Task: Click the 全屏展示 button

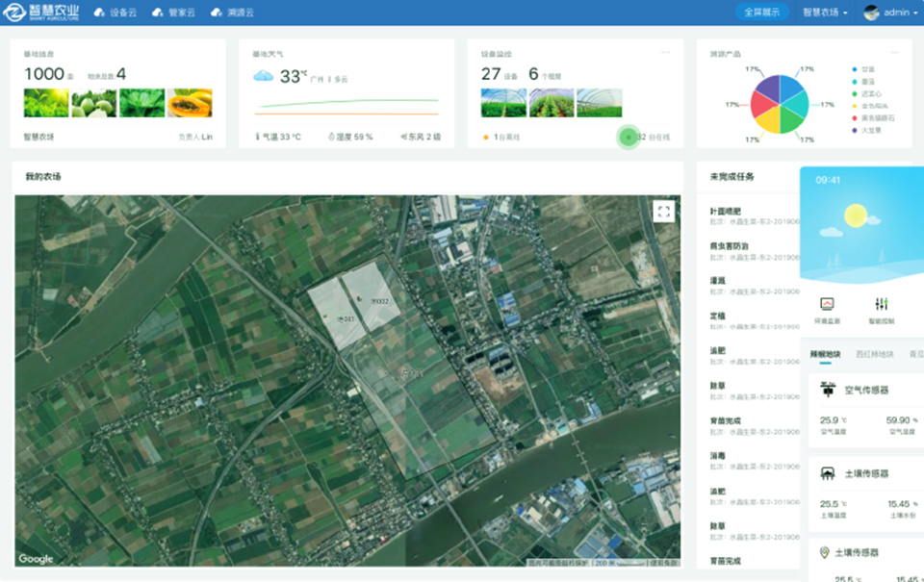Action: [762, 13]
